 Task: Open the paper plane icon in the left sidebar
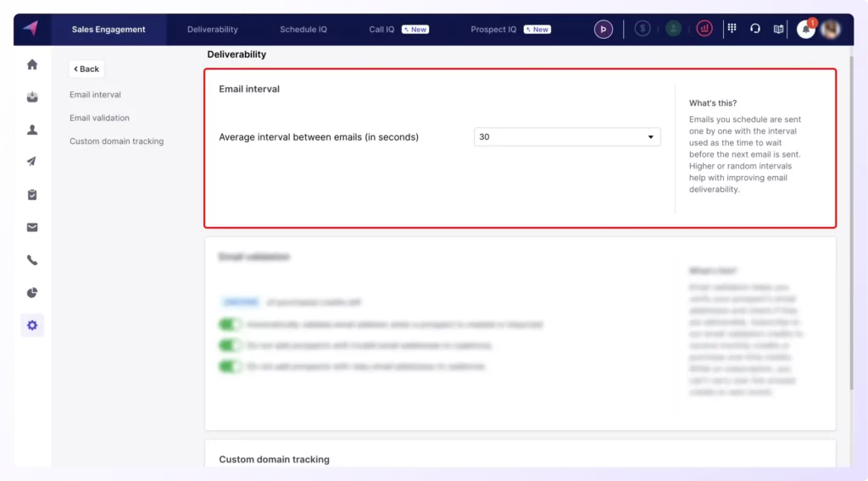(x=32, y=162)
